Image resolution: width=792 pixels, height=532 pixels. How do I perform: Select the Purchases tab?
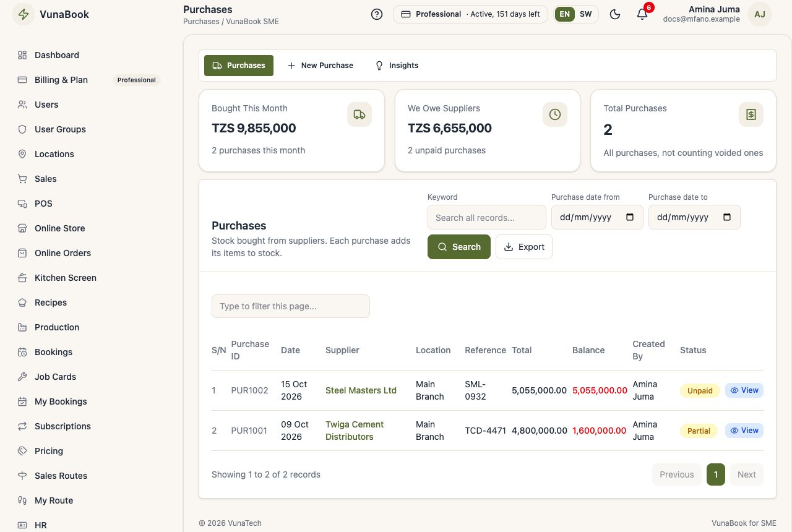click(239, 66)
